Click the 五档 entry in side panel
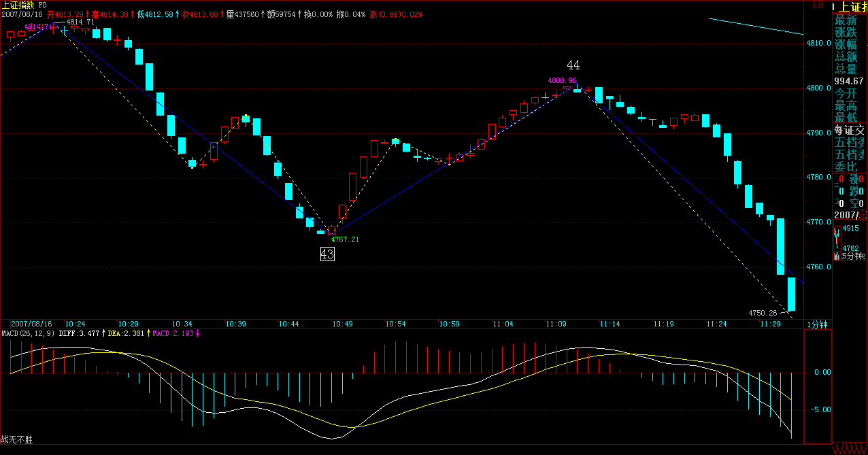Screen dimensions: 868x455 pos(850,142)
